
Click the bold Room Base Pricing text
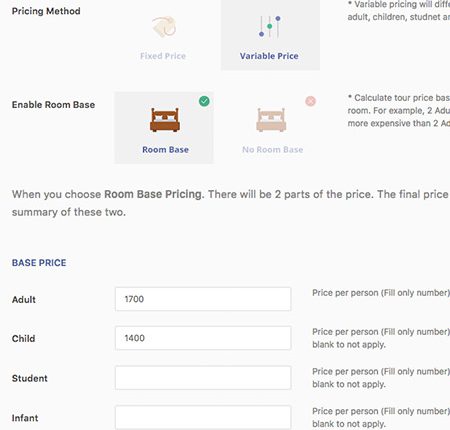pyautogui.click(x=153, y=194)
